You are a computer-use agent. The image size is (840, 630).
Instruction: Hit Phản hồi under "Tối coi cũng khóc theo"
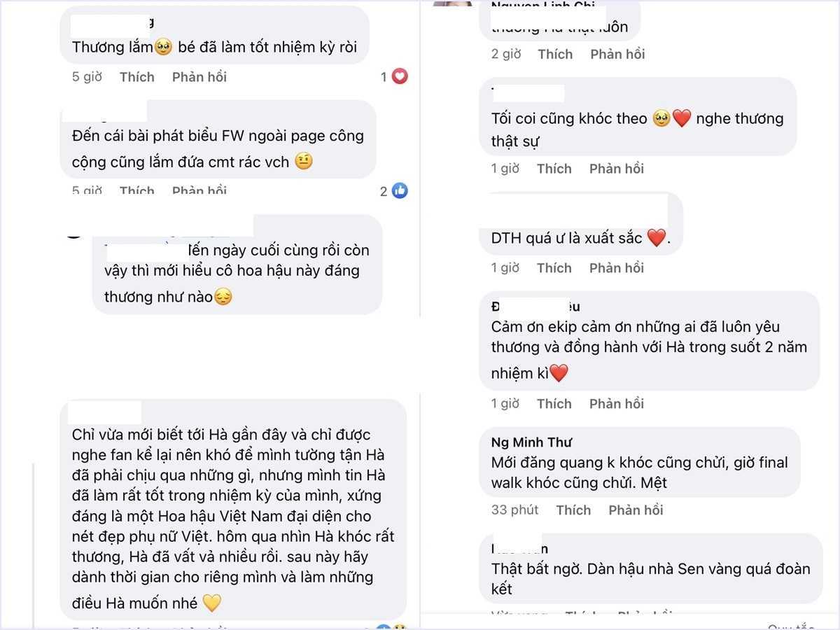click(616, 169)
